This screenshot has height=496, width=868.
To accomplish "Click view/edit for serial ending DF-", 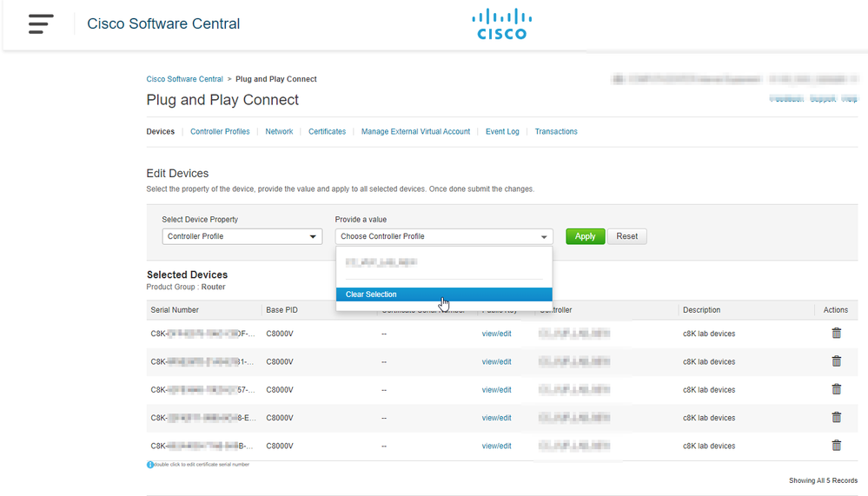I will coord(496,334).
